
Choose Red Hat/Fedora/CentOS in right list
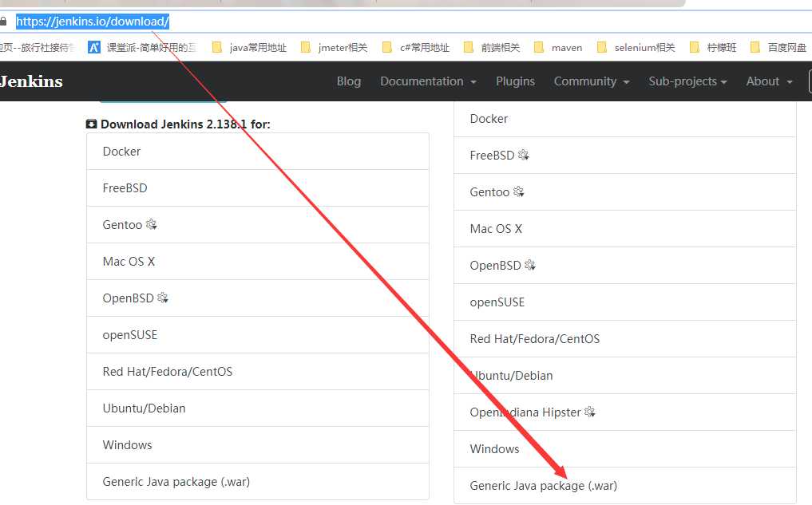pyautogui.click(x=625, y=339)
